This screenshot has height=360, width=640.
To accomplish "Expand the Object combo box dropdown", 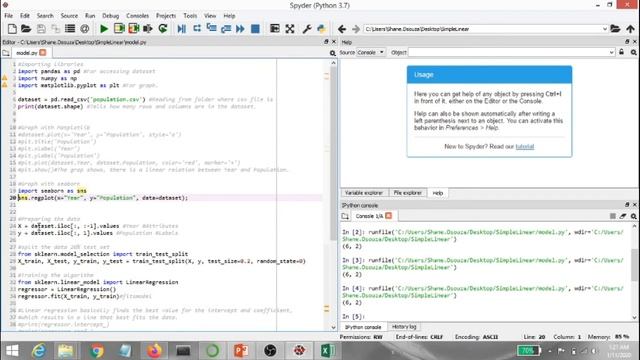I will coord(611,52).
